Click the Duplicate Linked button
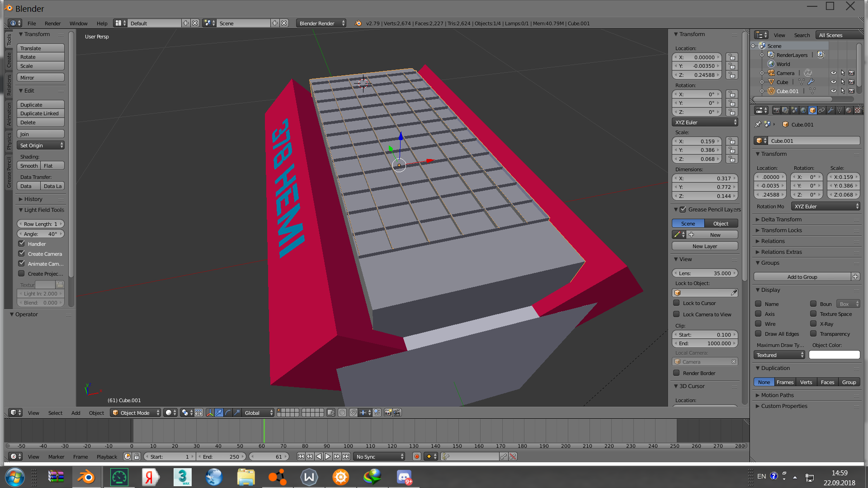868x488 pixels. point(41,113)
